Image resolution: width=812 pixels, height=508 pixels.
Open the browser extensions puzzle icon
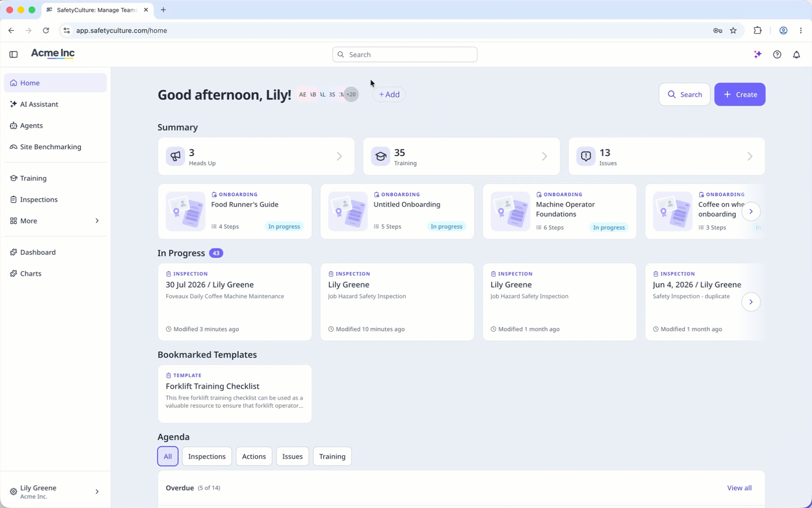point(757,30)
